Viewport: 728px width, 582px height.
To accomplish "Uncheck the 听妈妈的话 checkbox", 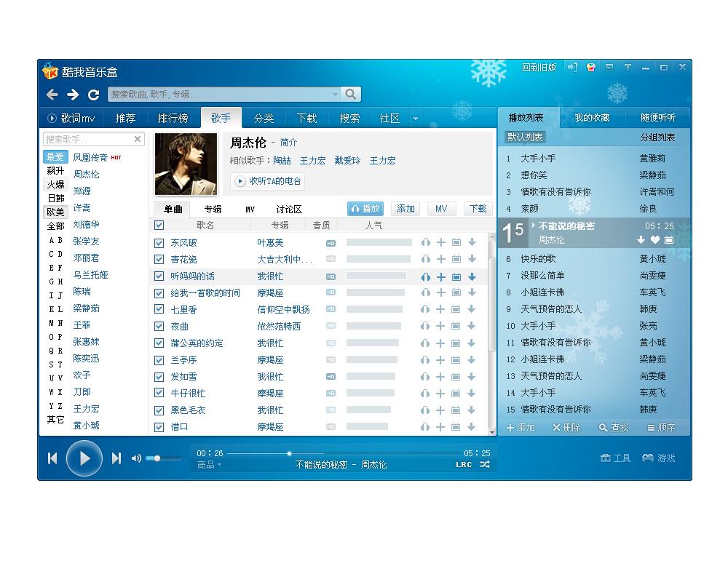I will [159, 276].
